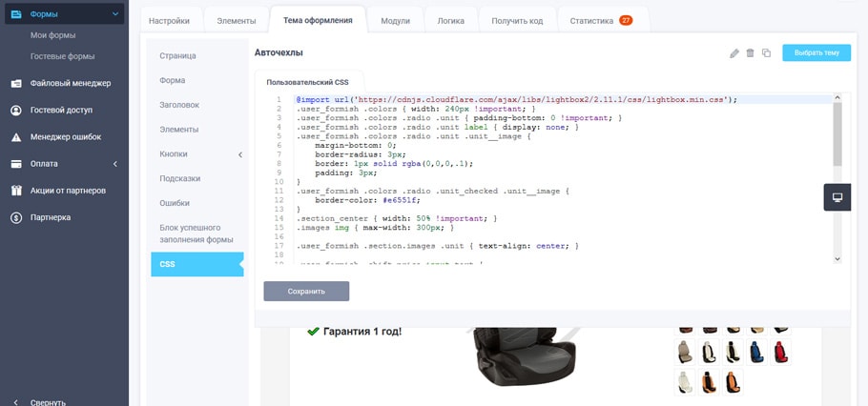Edit theme name with pencil icon

[x=734, y=53]
